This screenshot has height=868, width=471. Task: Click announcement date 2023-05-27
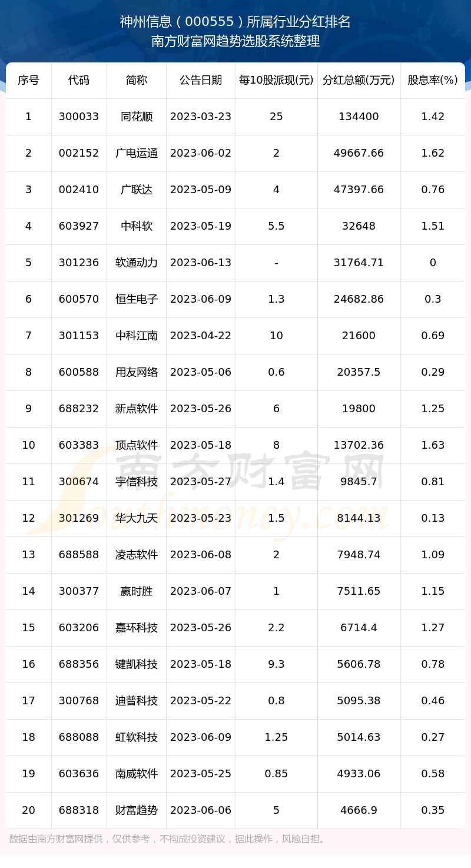pyautogui.click(x=201, y=482)
